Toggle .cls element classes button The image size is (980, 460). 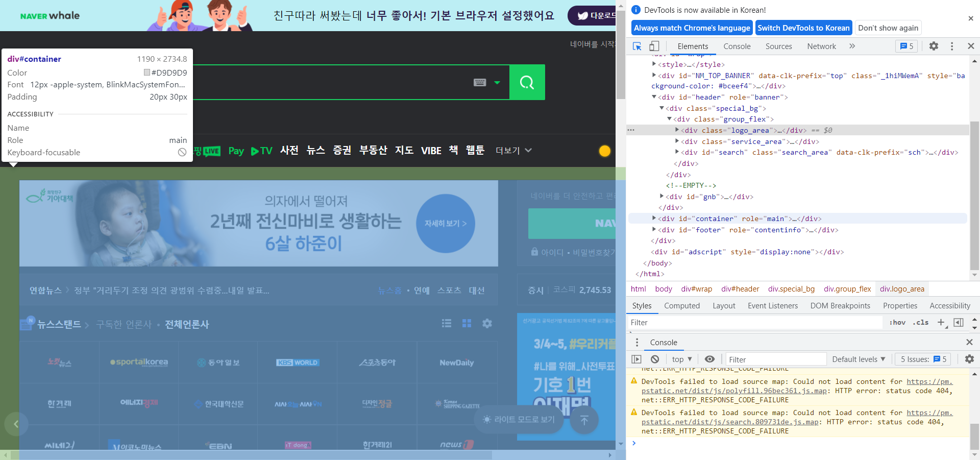pos(920,322)
